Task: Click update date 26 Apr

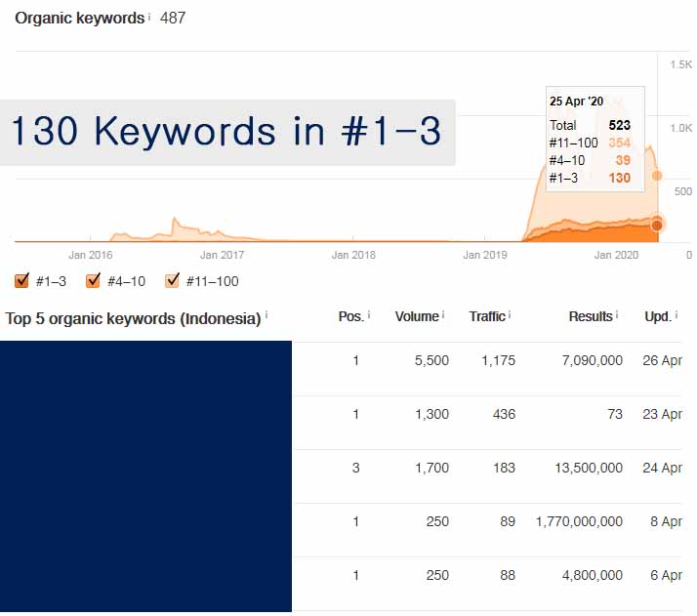Action: coord(662,360)
